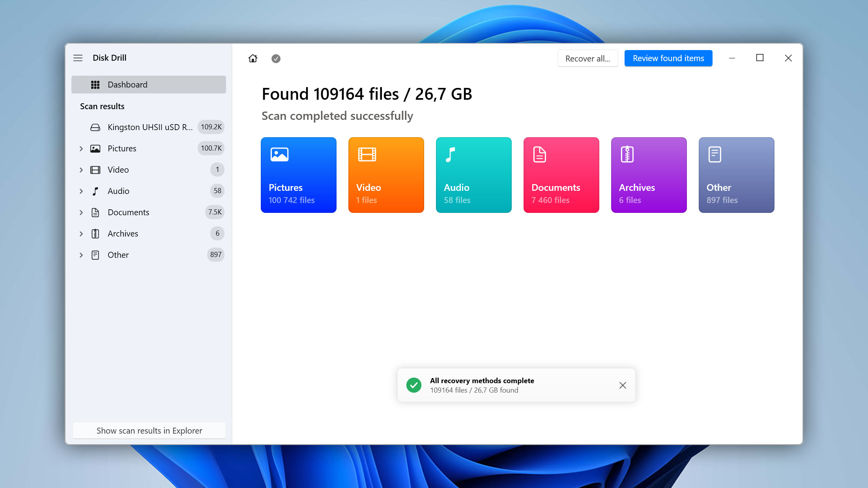The height and width of the screenshot is (488, 868).
Task: Click the "Found 109164 files" heading
Action: click(367, 94)
